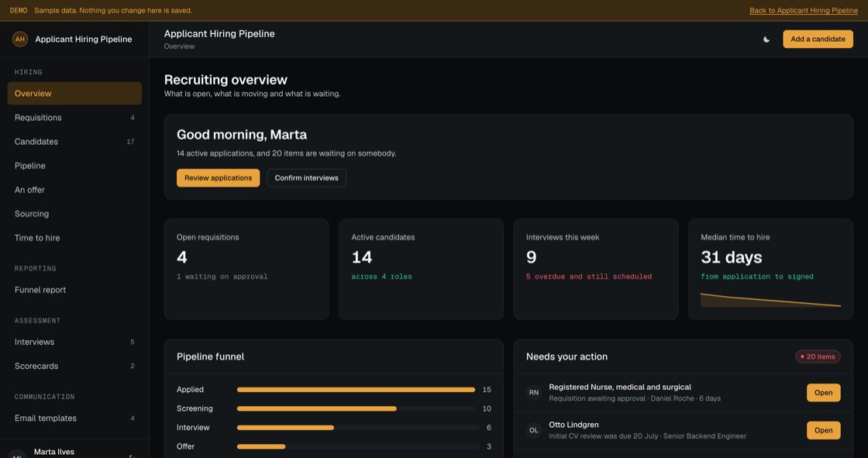Open the Registered Nurse requisition action
Image resolution: width=868 pixels, height=458 pixels.
(823, 393)
